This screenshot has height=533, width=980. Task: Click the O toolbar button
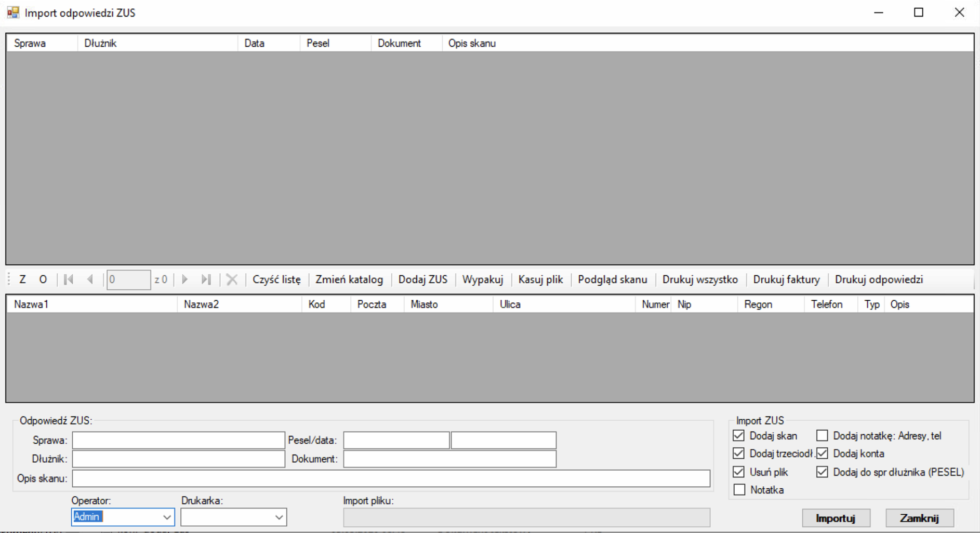(x=43, y=279)
